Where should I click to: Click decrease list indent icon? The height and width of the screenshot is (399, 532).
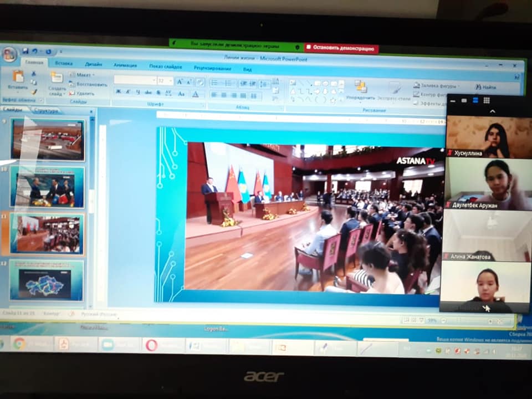click(243, 84)
